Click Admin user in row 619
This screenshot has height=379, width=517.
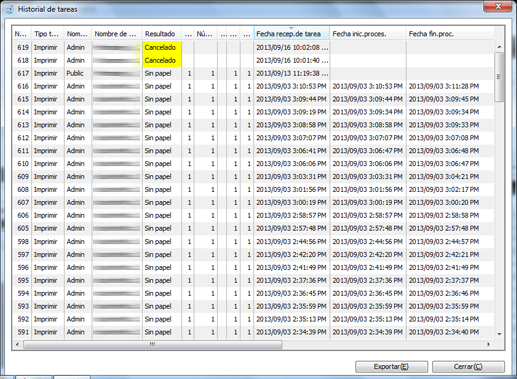76,48
